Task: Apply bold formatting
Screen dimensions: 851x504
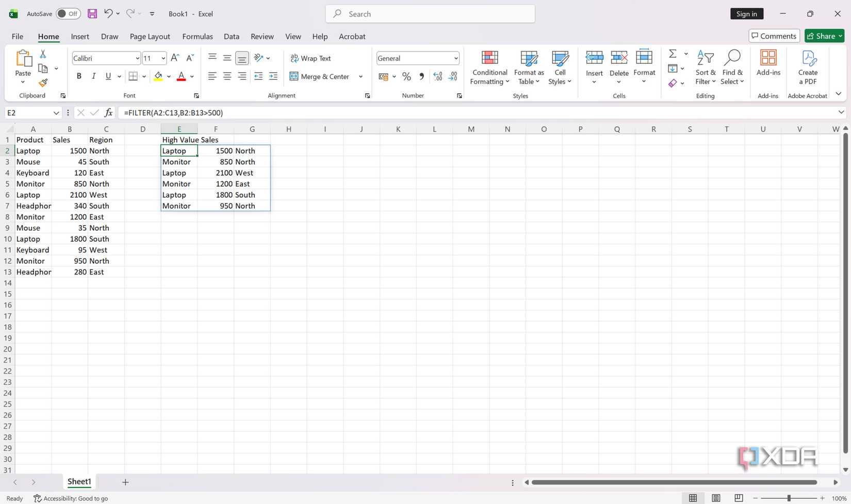Action: pos(78,76)
